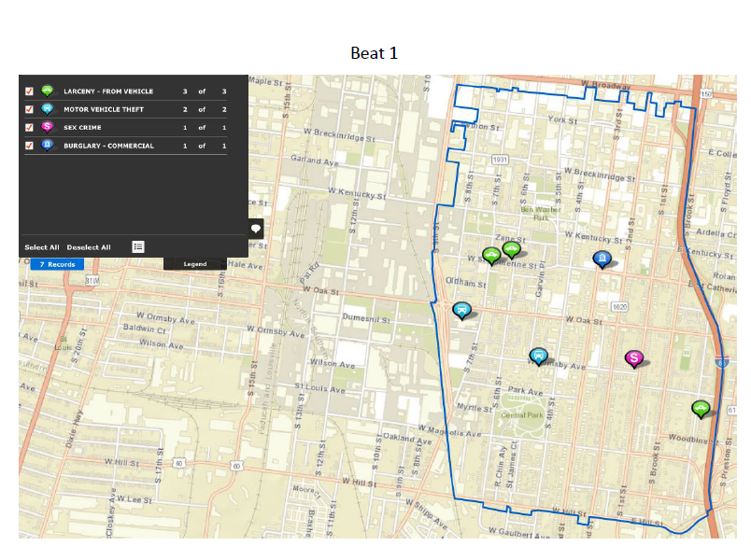751x560 pixels.
Task: Click the green Larceny icon in legend
Action: click(47, 91)
